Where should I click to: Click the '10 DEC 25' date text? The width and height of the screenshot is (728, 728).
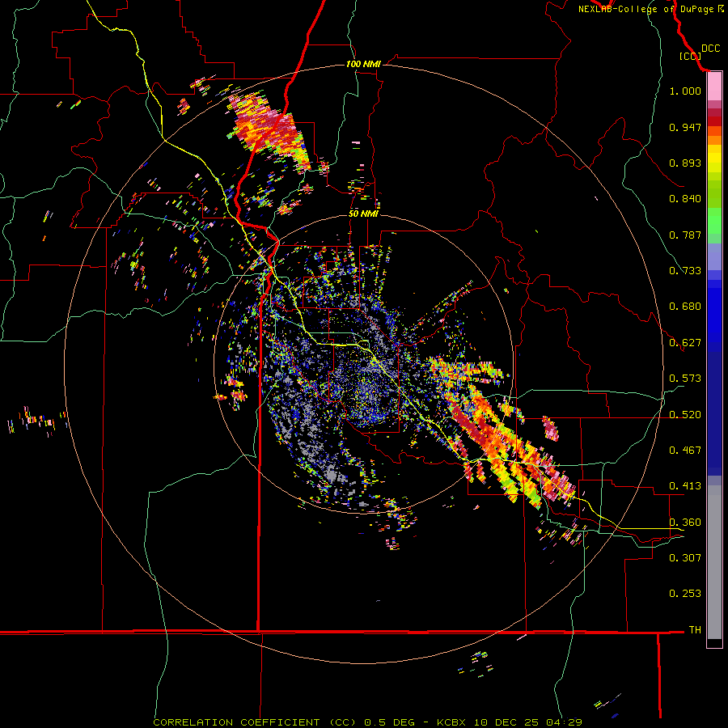507,722
